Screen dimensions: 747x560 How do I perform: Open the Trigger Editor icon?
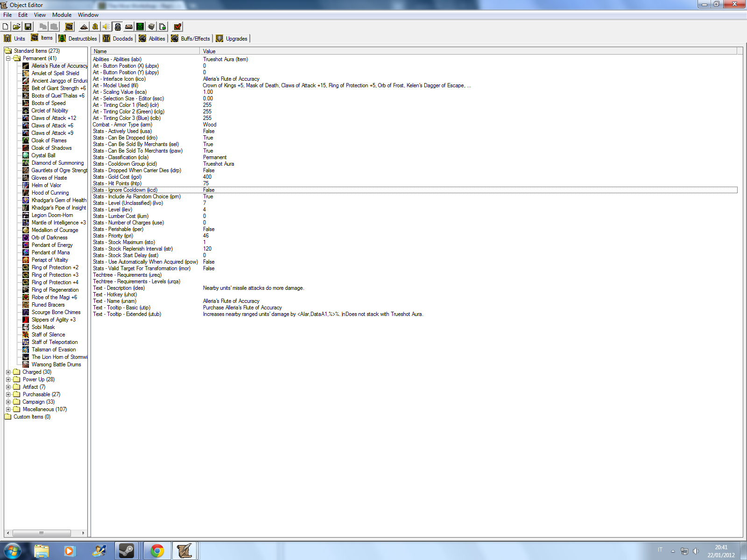tap(95, 27)
